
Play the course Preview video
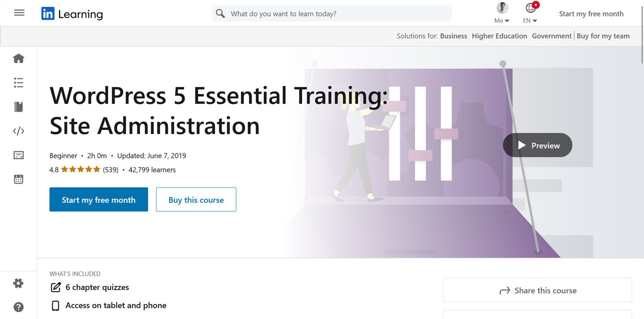(538, 146)
